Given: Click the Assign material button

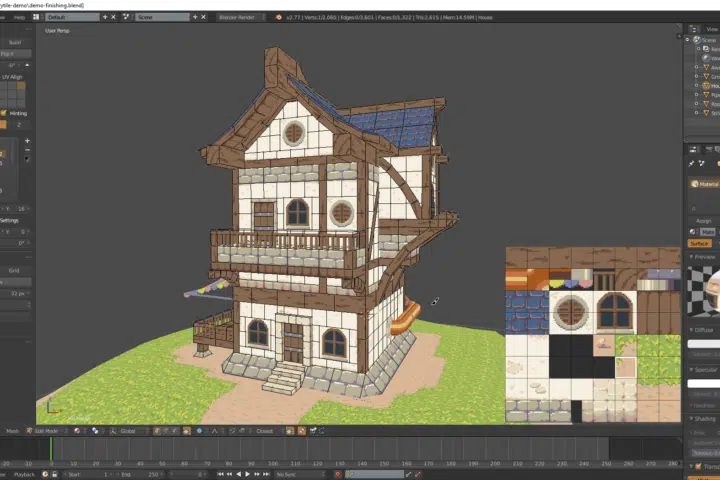Looking at the screenshot, I should click(x=703, y=221).
